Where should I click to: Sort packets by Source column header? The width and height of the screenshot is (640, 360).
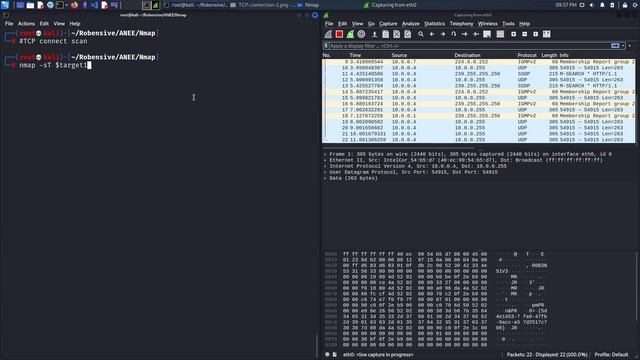(x=399, y=55)
